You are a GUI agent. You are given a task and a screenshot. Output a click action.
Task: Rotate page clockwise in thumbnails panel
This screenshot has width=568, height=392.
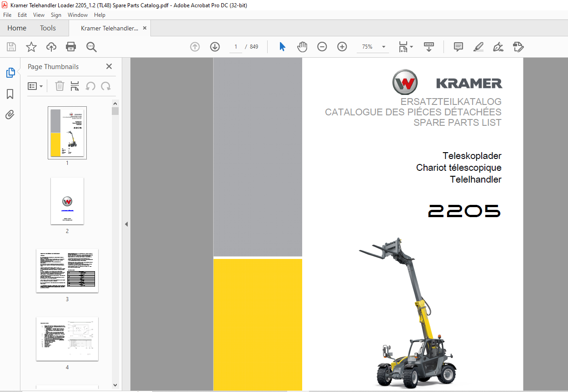106,86
